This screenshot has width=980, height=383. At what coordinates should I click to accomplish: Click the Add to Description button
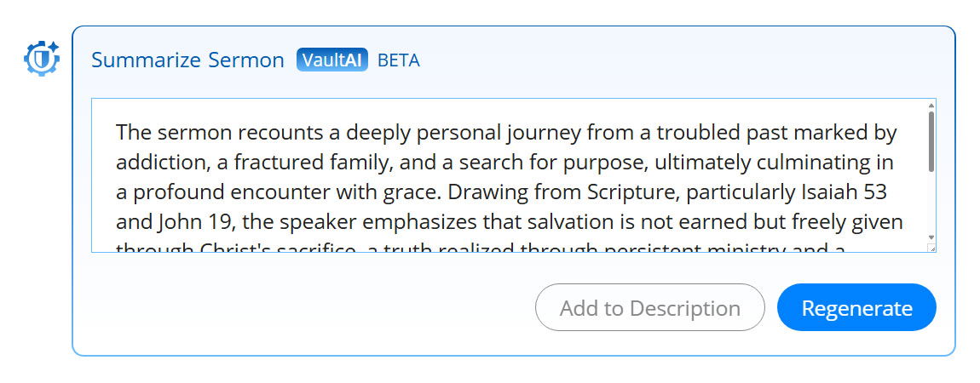point(650,307)
